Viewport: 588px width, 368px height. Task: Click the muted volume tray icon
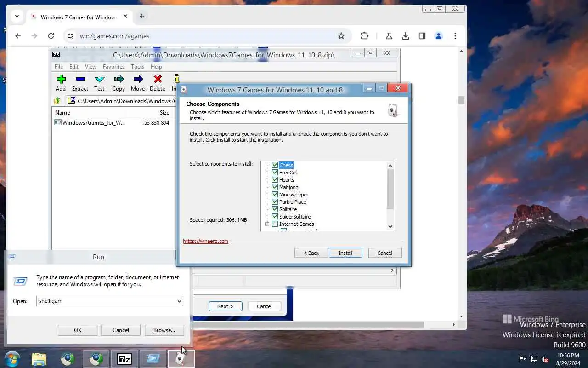coord(545,359)
